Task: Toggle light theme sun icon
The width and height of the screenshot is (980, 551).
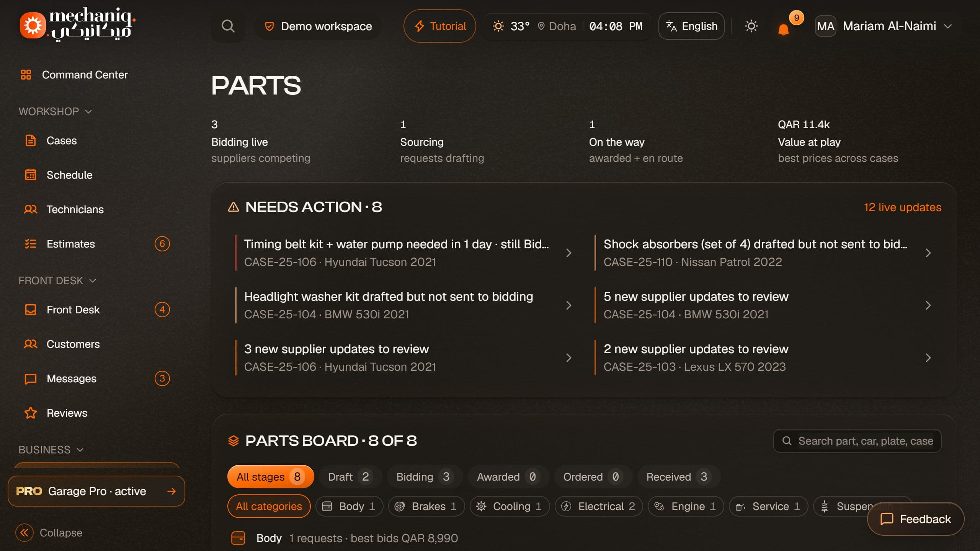Action: pyautogui.click(x=751, y=26)
